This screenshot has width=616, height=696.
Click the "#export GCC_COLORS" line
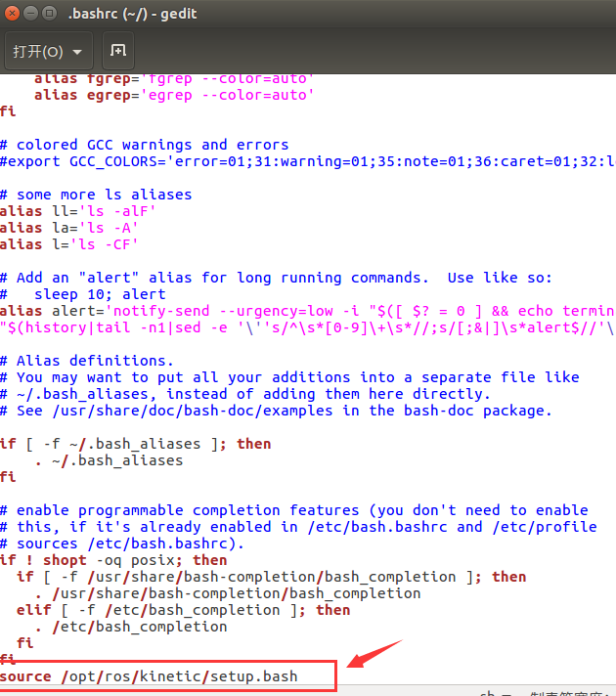coord(308,161)
